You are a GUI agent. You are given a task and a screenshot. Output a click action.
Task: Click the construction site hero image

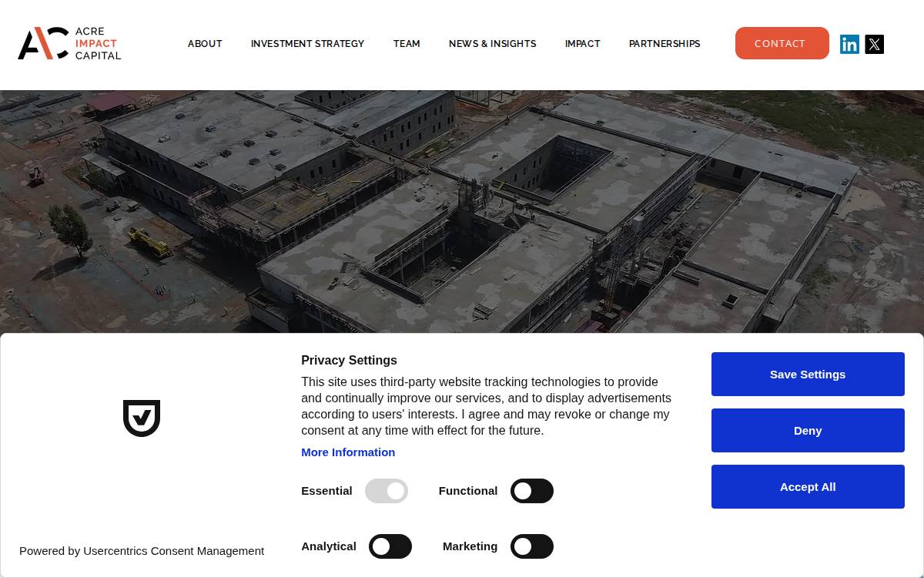click(x=462, y=211)
